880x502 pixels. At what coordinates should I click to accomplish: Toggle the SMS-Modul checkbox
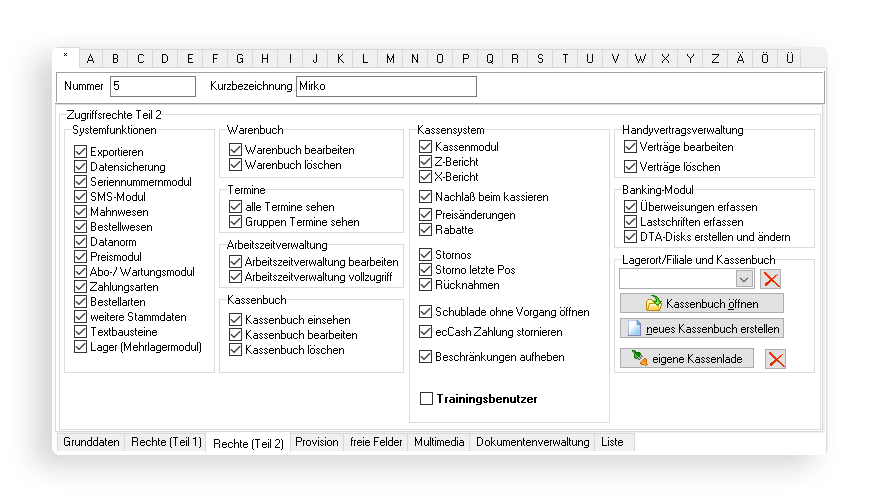point(80,197)
